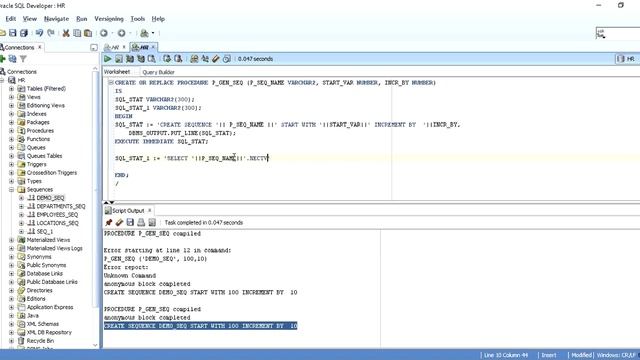Run the statement with the green play icon

point(107,59)
